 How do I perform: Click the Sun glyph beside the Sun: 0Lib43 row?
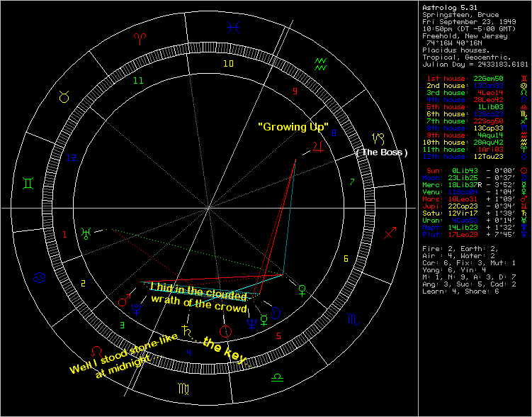tap(524, 171)
